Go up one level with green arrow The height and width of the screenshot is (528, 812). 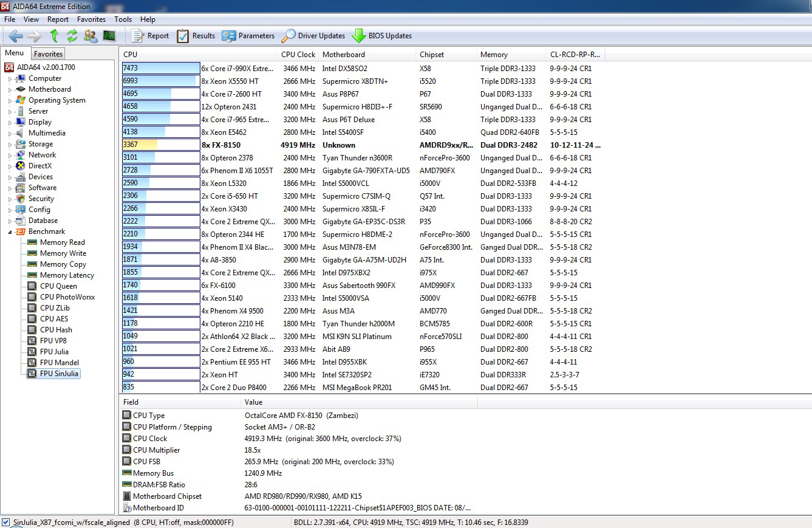[54, 36]
